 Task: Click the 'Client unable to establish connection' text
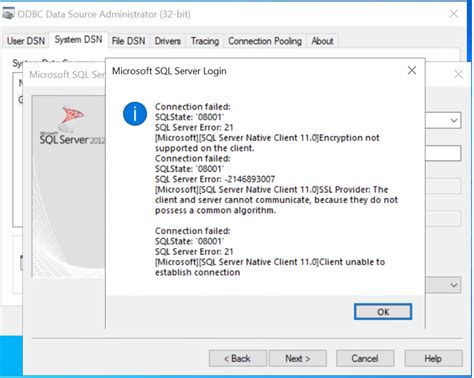pos(270,267)
